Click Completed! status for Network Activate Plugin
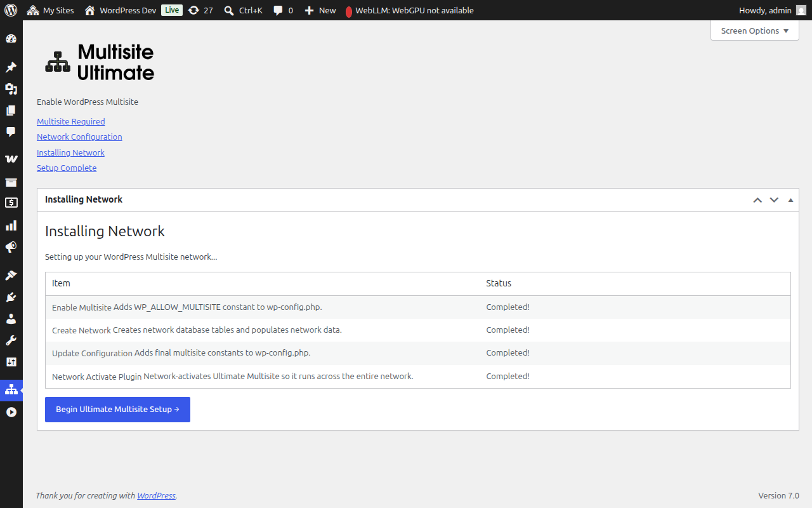 tap(507, 377)
